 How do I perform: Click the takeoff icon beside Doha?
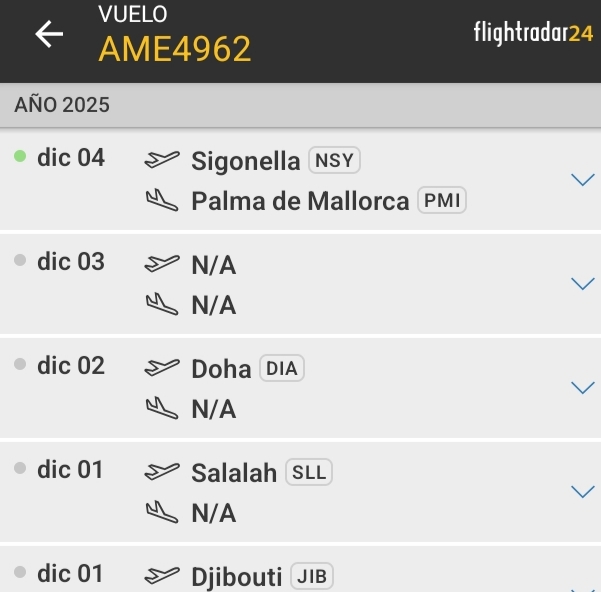[162, 368]
